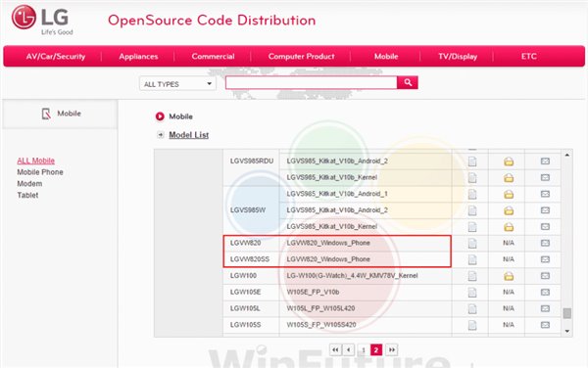Open document icon for LGVS985RDU Android_2
The width and height of the screenshot is (588, 368).
click(472, 161)
